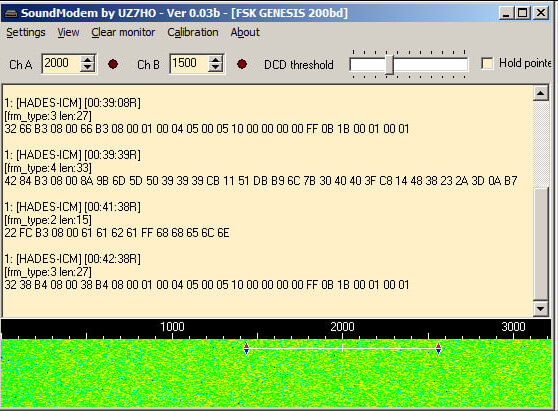Click the scrollbar down arrow in monitor
The height and width of the screenshot is (411, 558).
click(540, 309)
